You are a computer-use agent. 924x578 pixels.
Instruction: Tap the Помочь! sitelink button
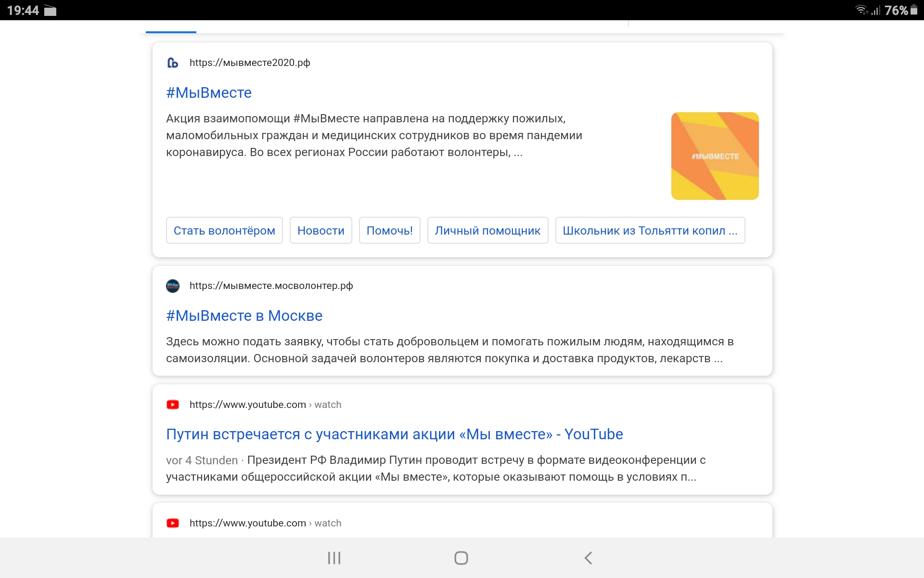(389, 230)
